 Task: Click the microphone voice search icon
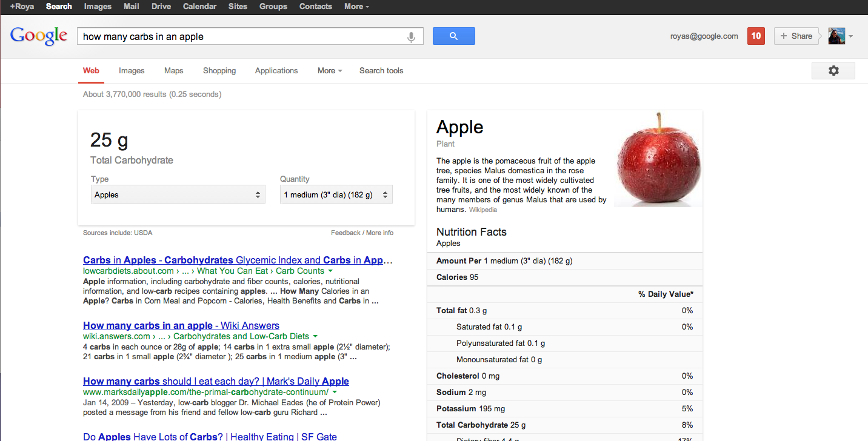pos(411,37)
